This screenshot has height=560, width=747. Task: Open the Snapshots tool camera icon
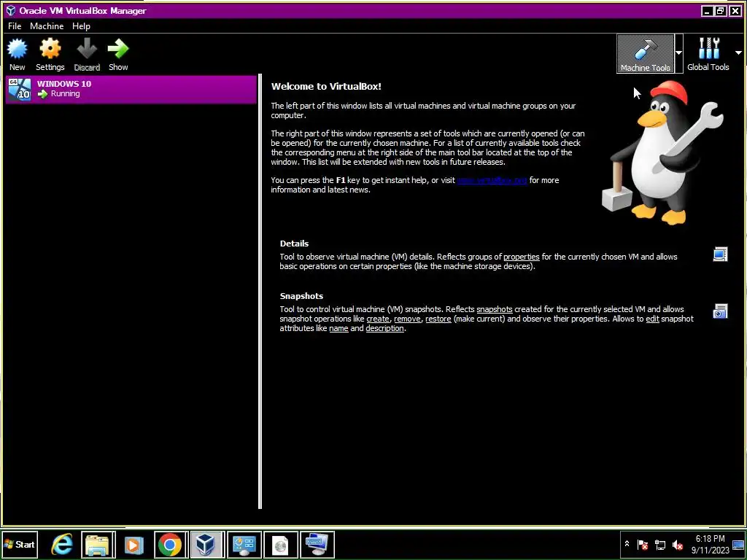click(720, 311)
